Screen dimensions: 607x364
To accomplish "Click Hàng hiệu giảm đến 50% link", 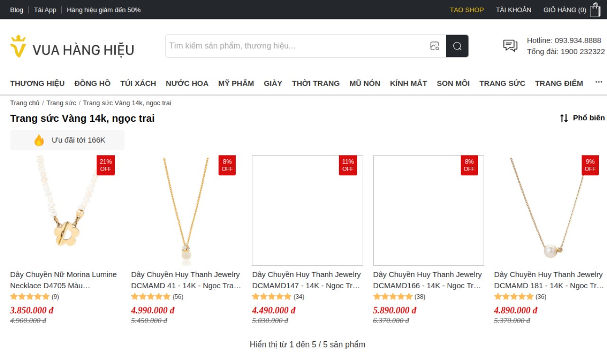I will [104, 9].
